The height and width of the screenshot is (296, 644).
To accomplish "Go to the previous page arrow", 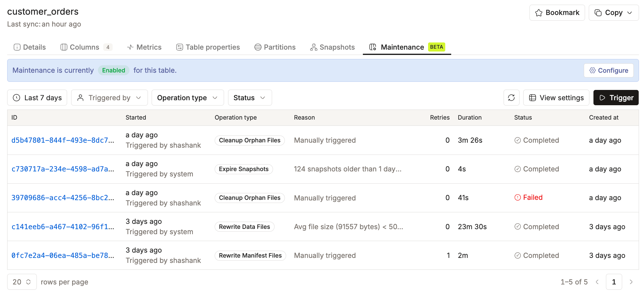I will pyautogui.click(x=597, y=282).
